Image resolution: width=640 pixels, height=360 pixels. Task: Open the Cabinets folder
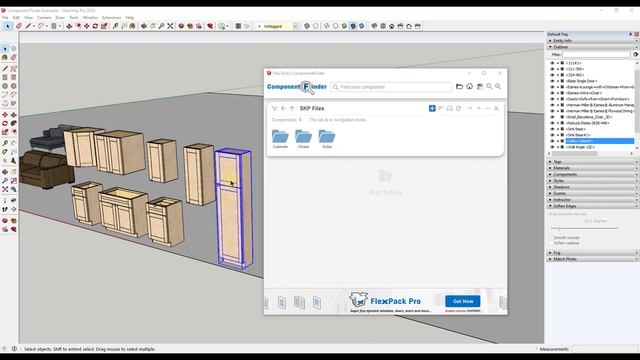[280, 138]
